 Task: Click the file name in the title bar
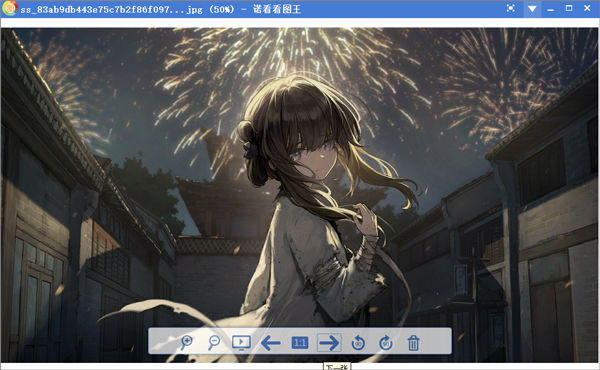coord(112,9)
